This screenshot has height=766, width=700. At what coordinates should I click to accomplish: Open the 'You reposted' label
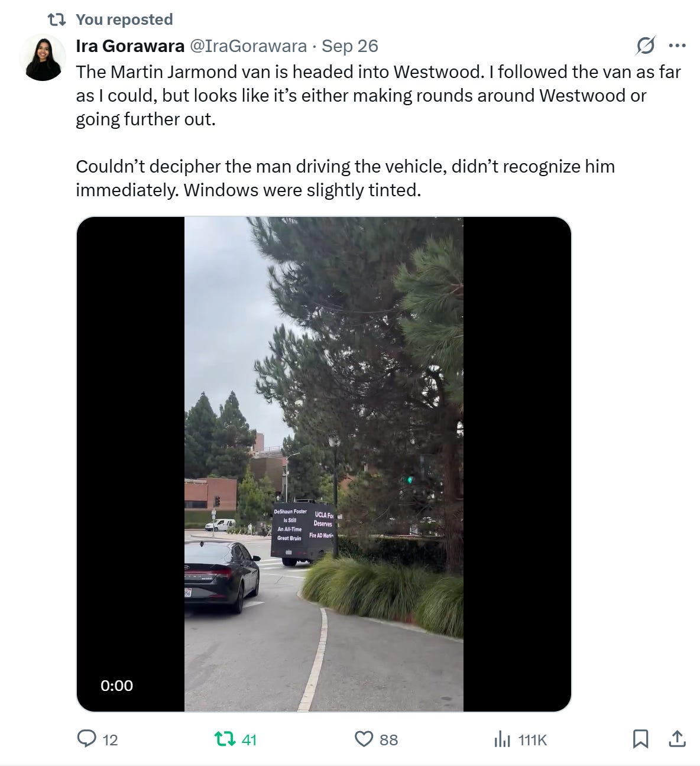pyautogui.click(x=124, y=20)
